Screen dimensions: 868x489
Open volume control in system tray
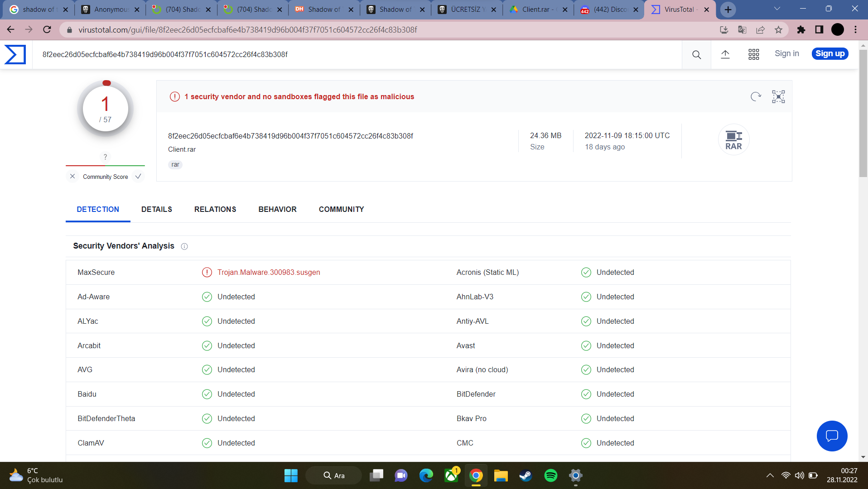tap(800, 475)
